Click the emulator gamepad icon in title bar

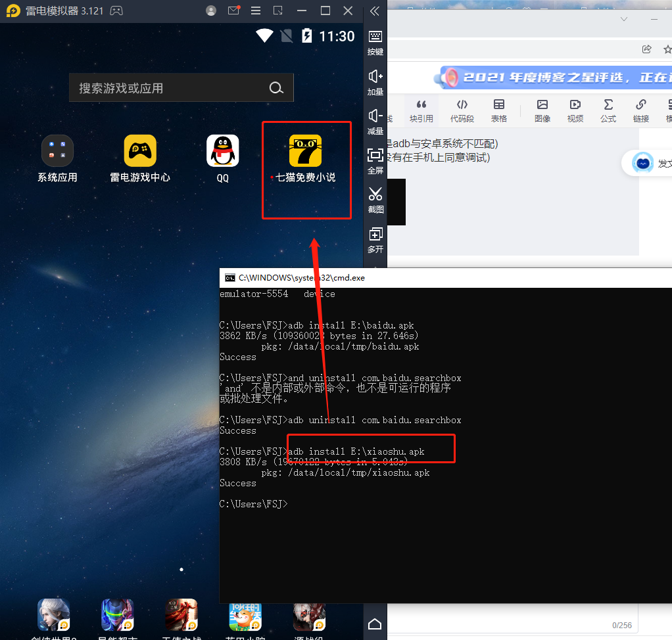click(116, 11)
